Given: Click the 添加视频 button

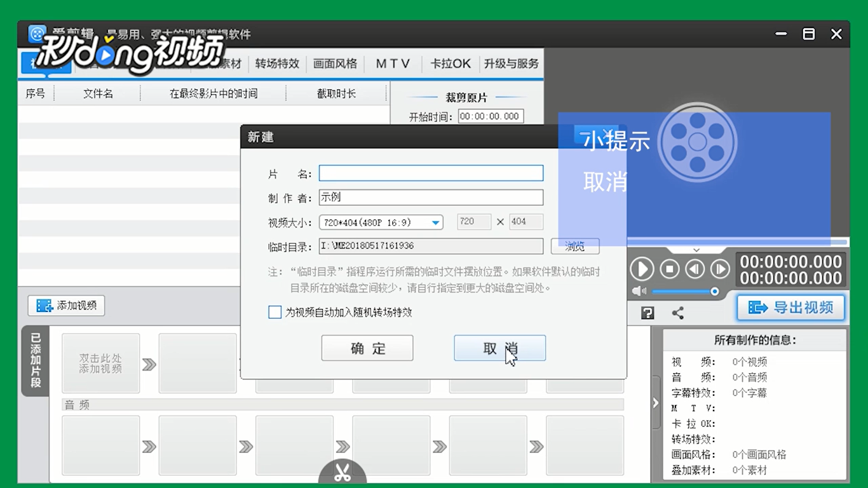Looking at the screenshot, I should click(x=65, y=306).
